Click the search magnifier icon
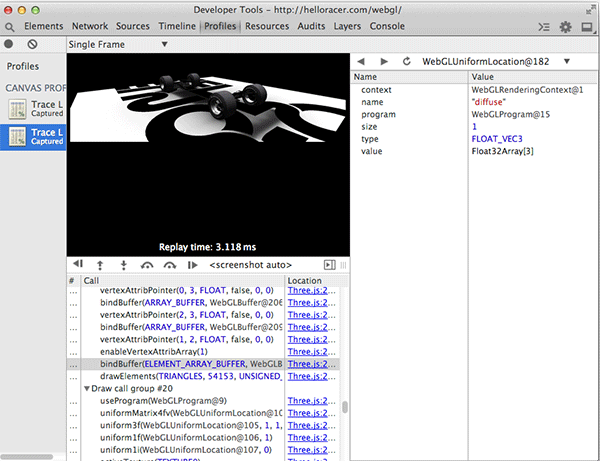600x461 pixels. pos(10,27)
